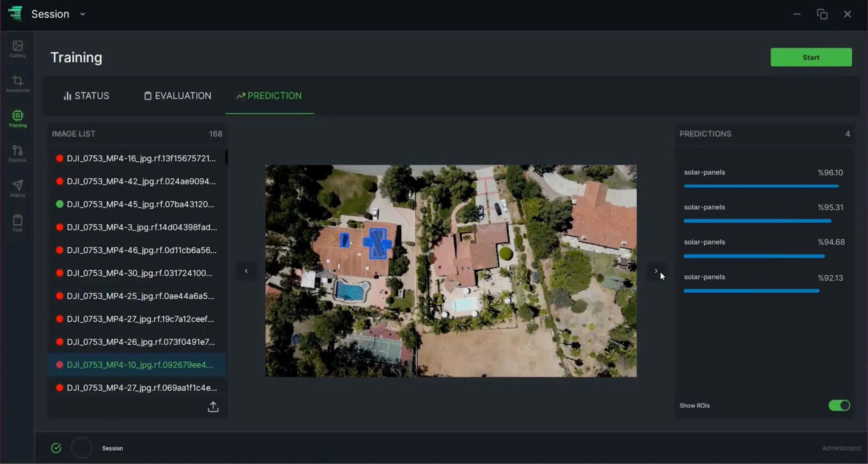Image resolution: width=868 pixels, height=464 pixels.
Task: Click the export icon below the image list
Action: point(213,407)
